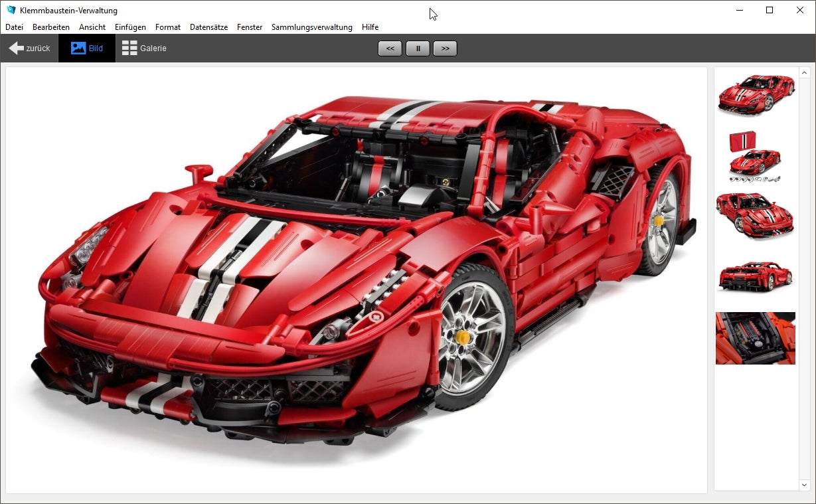Open the Ansicht menu
The width and height of the screenshot is (816, 504).
coord(92,27)
